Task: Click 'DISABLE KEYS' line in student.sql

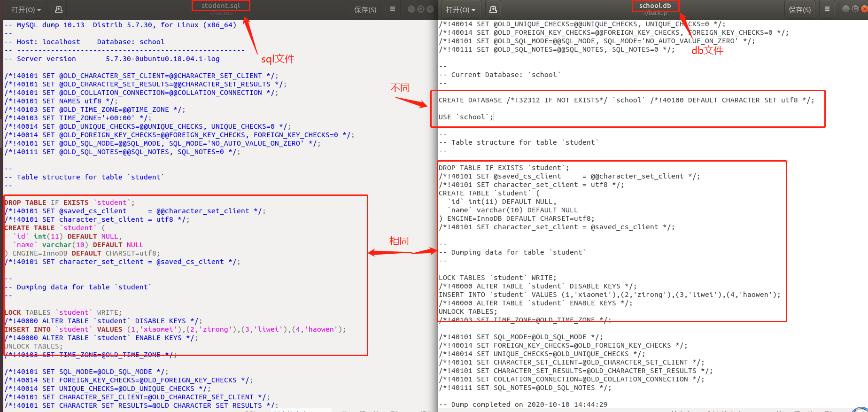Action: point(103,321)
